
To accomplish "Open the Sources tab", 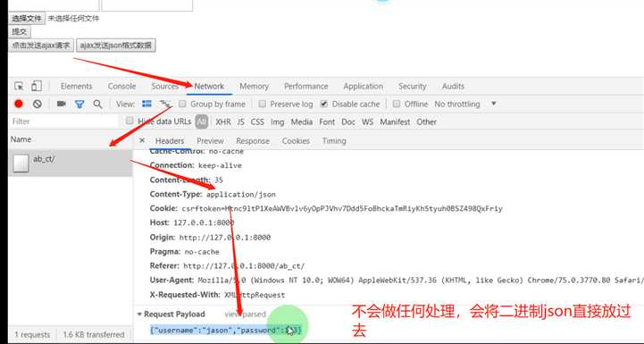I will click(164, 87).
